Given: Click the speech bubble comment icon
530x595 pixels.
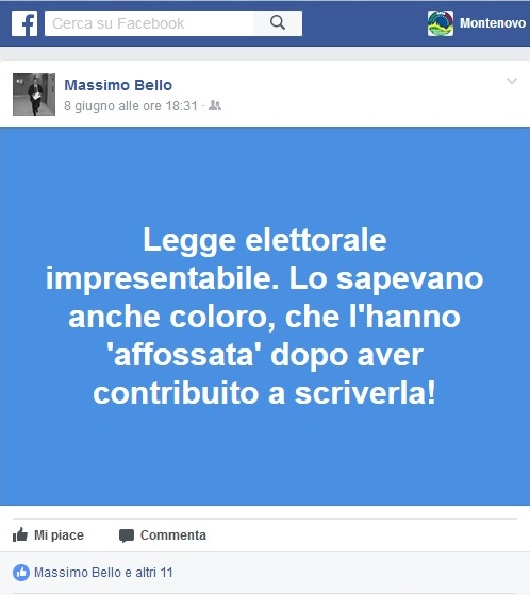Looking at the screenshot, I should click(126, 536).
